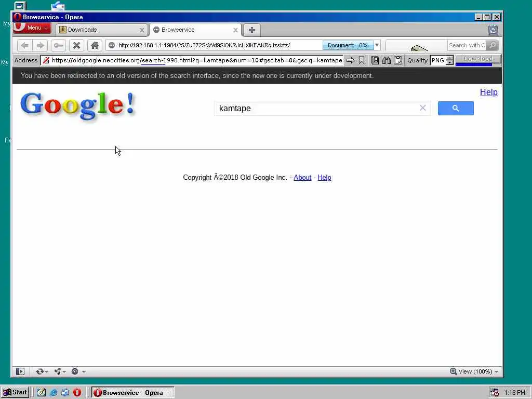Click the Browservice - Opera taskbar button
This screenshot has height=399, width=532.
132,393
